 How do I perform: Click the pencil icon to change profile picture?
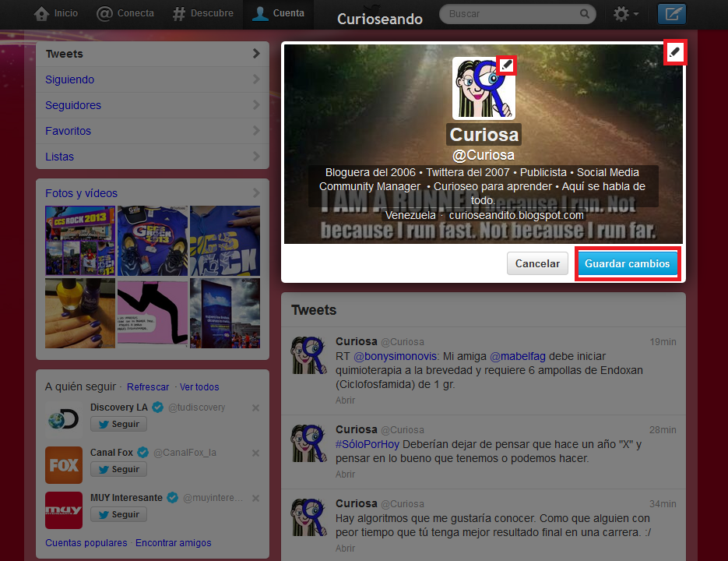(506, 65)
